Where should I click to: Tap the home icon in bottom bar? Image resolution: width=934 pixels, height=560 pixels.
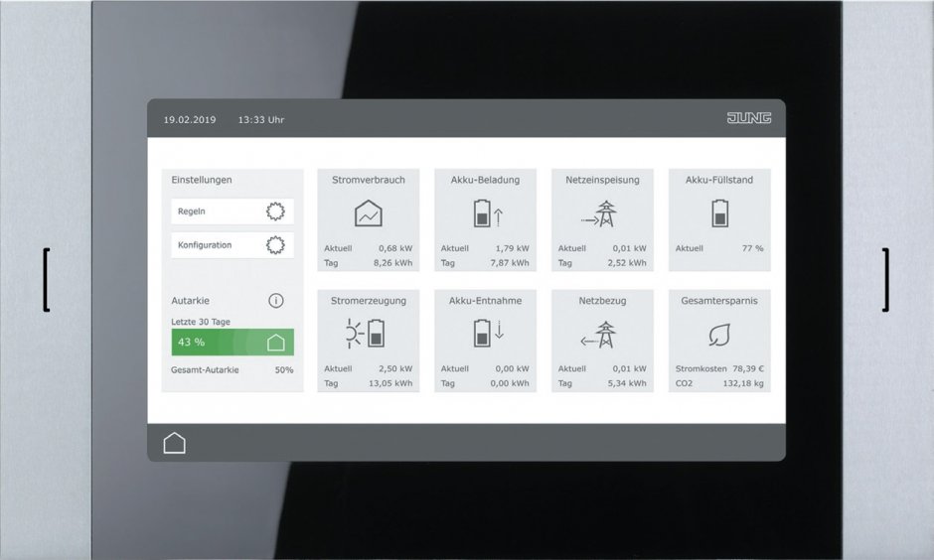coord(175,444)
